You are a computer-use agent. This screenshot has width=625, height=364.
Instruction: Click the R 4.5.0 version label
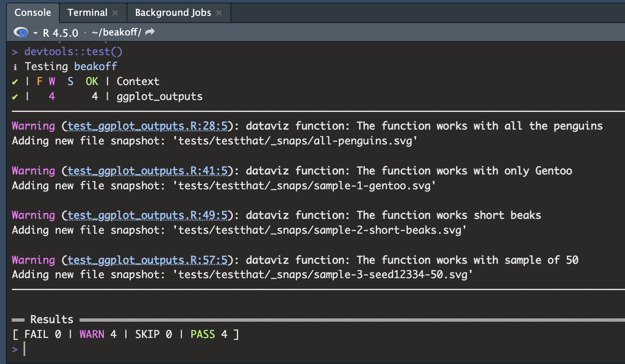click(60, 33)
